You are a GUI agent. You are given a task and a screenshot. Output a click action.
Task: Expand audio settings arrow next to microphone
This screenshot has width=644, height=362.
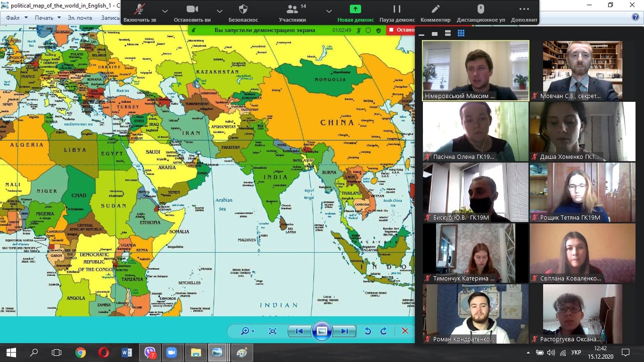pos(165,11)
